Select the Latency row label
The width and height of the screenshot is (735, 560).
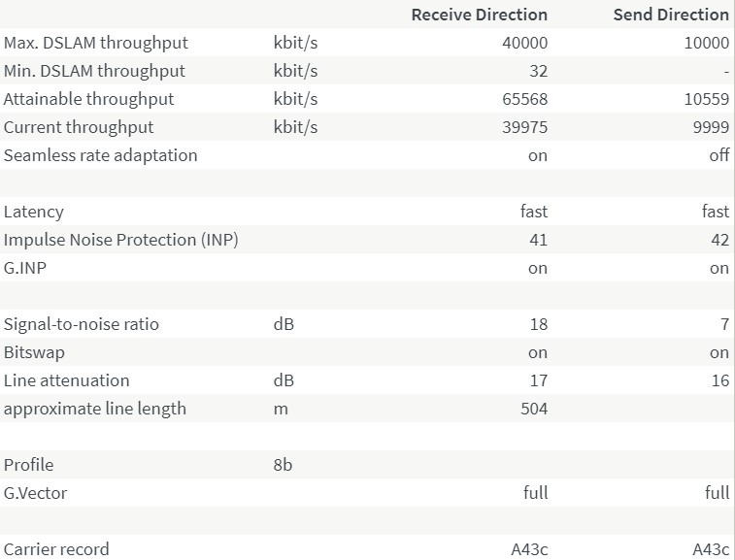click(34, 212)
